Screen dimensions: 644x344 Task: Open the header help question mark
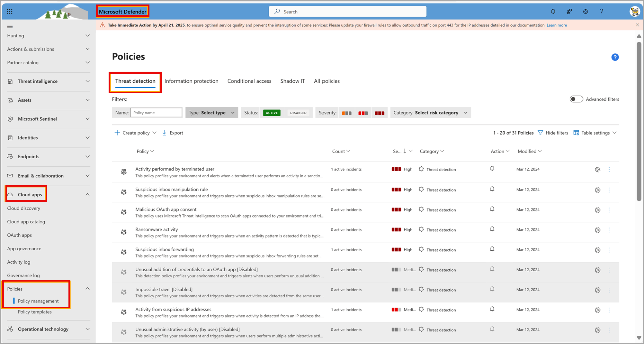pos(601,12)
